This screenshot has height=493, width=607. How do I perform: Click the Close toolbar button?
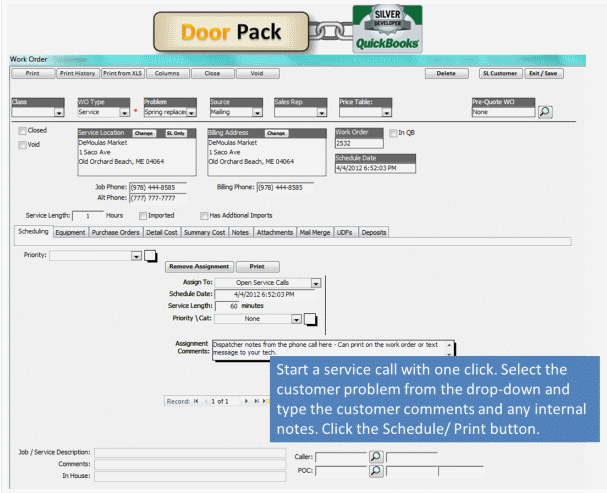[x=213, y=73]
